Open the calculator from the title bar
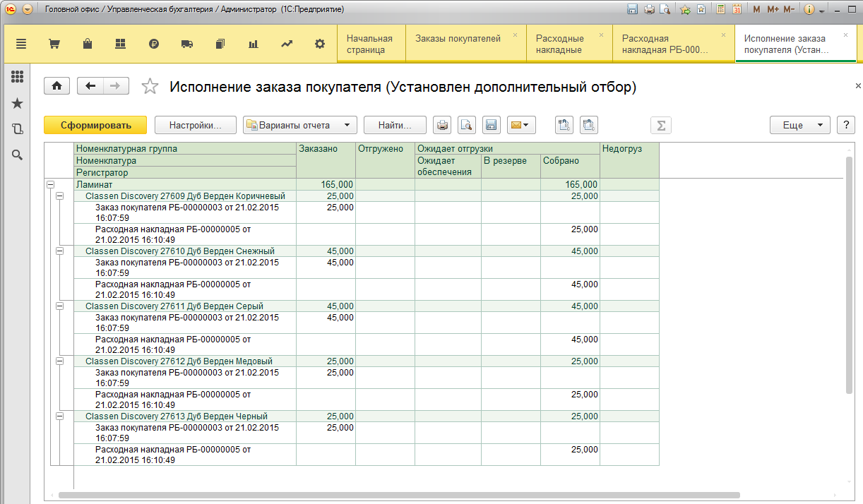 tap(720, 9)
